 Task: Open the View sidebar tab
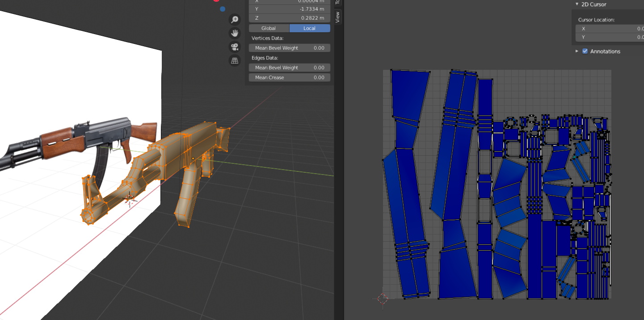(338, 17)
